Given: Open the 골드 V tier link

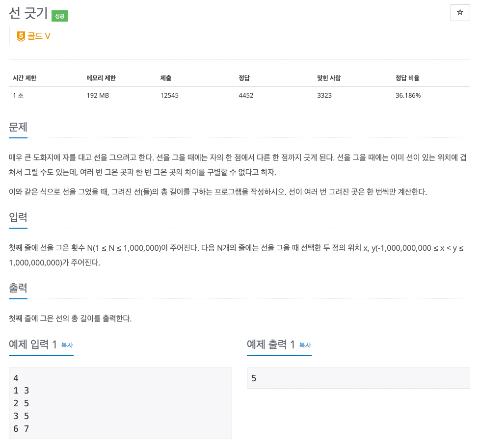Looking at the screenshot, I should coord(39,36).
